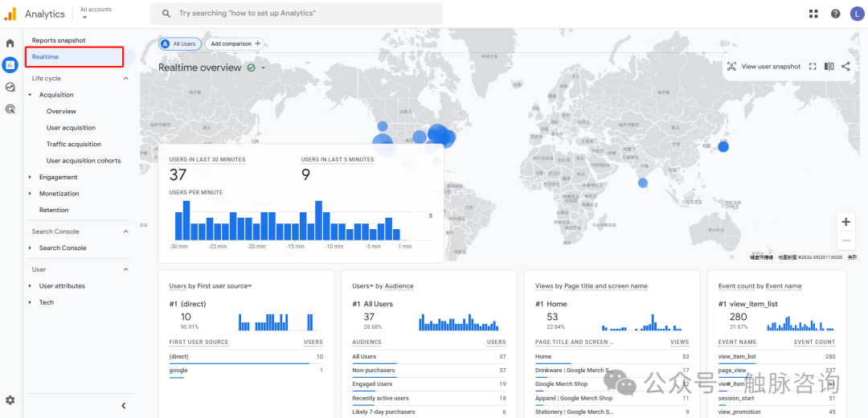This screenshot has width=868, height=418.
Task: Select Realtime in the report menu
Action: point(45,57)
